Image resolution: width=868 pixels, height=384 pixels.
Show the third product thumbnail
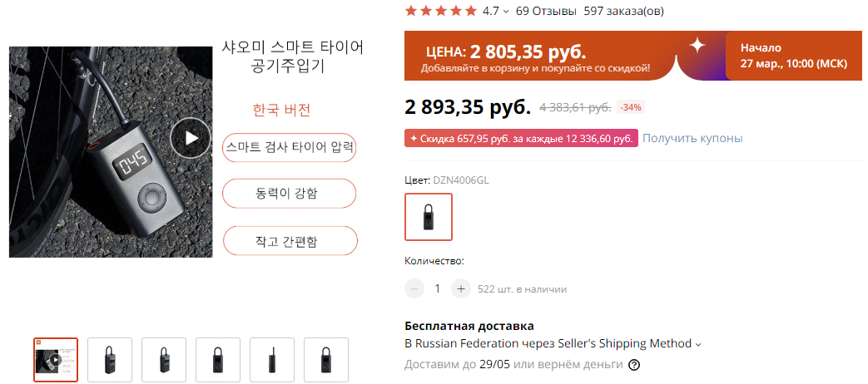coord(164,360)
